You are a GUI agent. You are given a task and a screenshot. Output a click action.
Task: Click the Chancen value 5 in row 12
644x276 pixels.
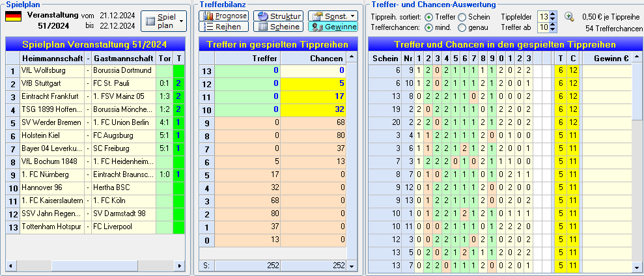(313, 84)
